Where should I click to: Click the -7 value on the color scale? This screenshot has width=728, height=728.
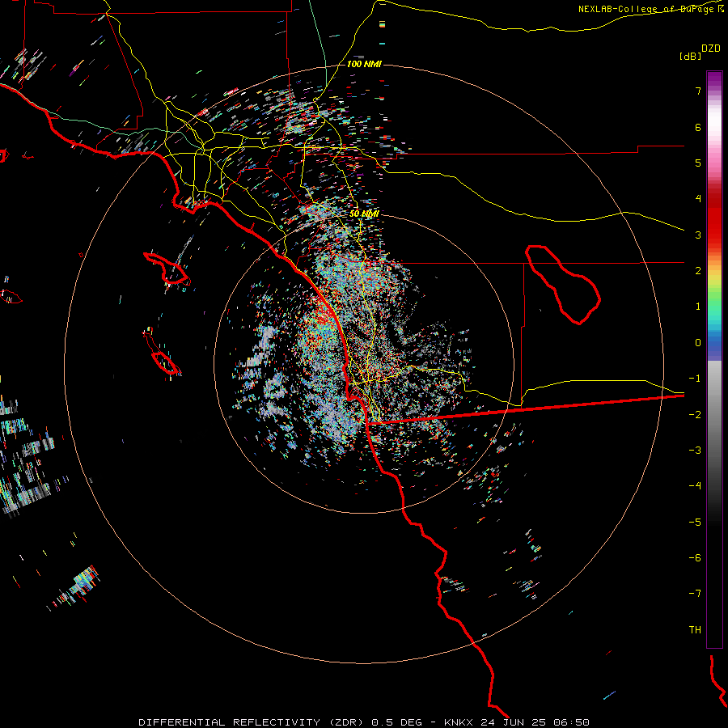tap(695, 594)
